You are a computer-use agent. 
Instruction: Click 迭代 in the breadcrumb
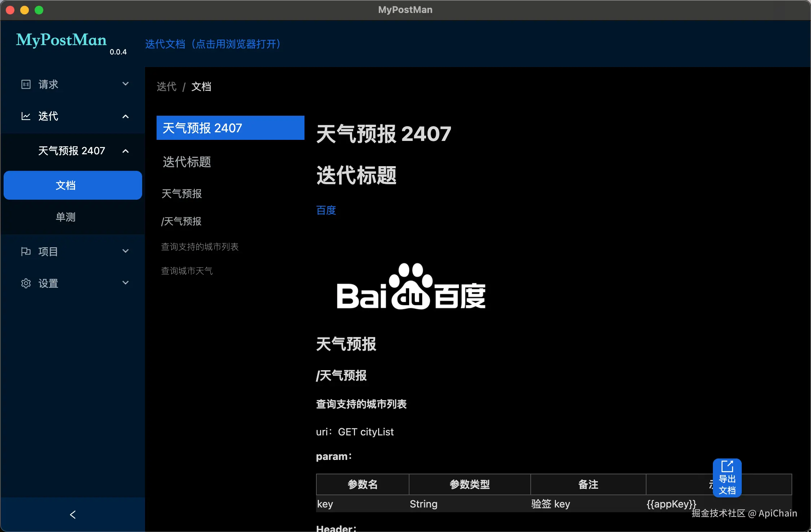coord(166,87)
